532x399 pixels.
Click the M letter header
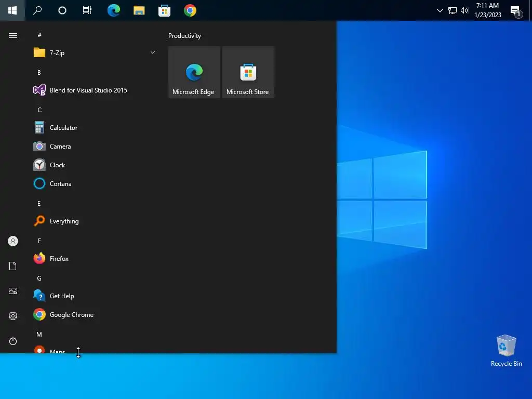tap(39, 335)
